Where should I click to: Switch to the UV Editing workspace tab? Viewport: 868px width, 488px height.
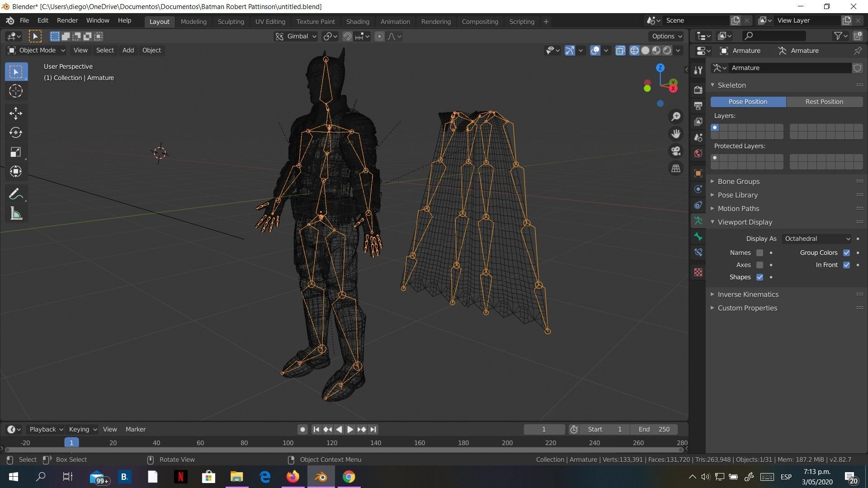point(270,21)
